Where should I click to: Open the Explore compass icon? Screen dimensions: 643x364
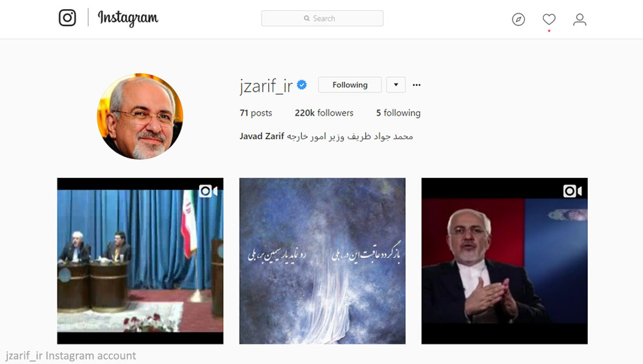click(x=518, y=19)
